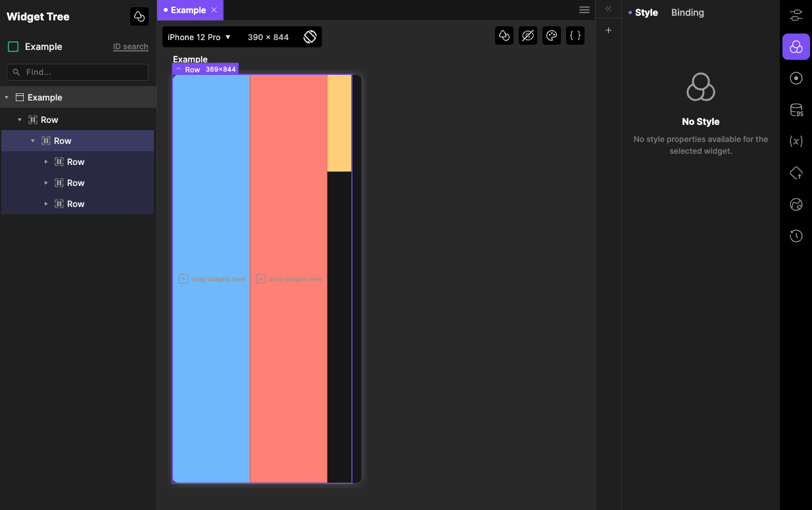Open the color palette theme icon
Viewport: 812px width, 510px height.
click(552, 36)
